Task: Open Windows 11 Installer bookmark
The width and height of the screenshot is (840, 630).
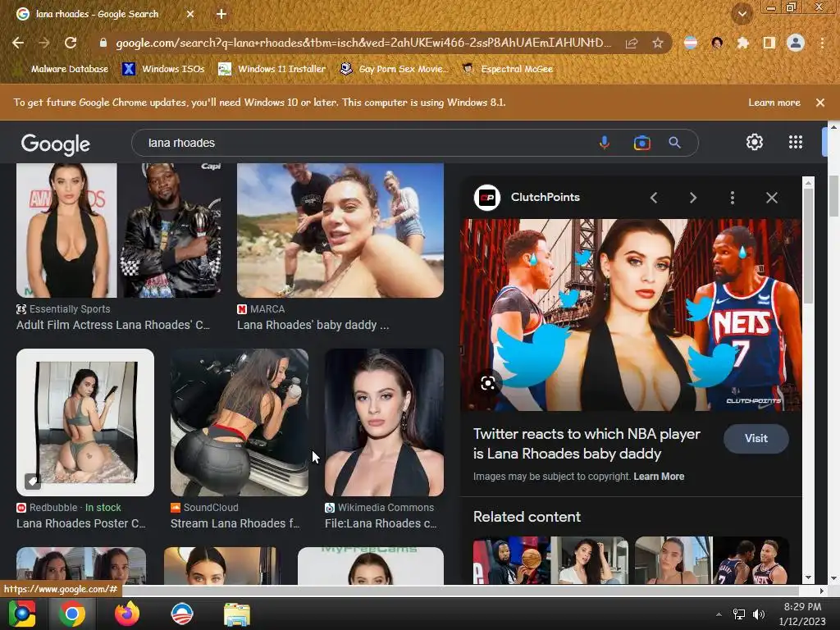Action: pyautogui.click(x=272, y=69)
